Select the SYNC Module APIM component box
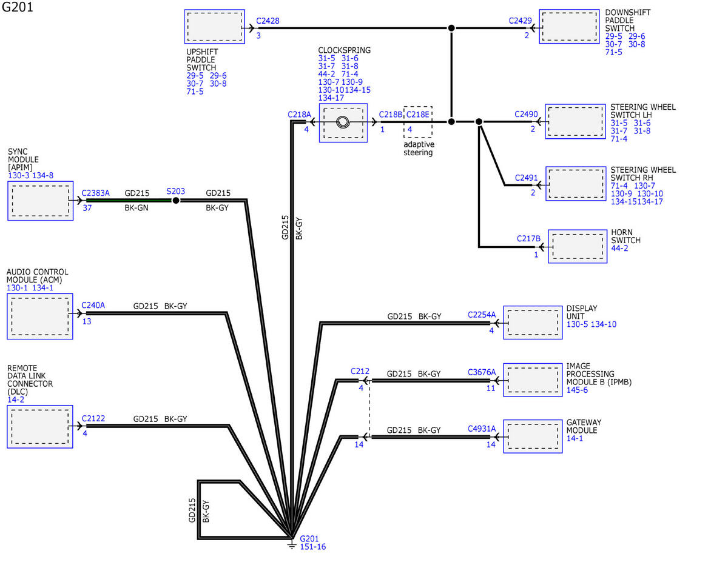Image resolution: width=728 pixels, height=562 pixels. tap(40, 201)
